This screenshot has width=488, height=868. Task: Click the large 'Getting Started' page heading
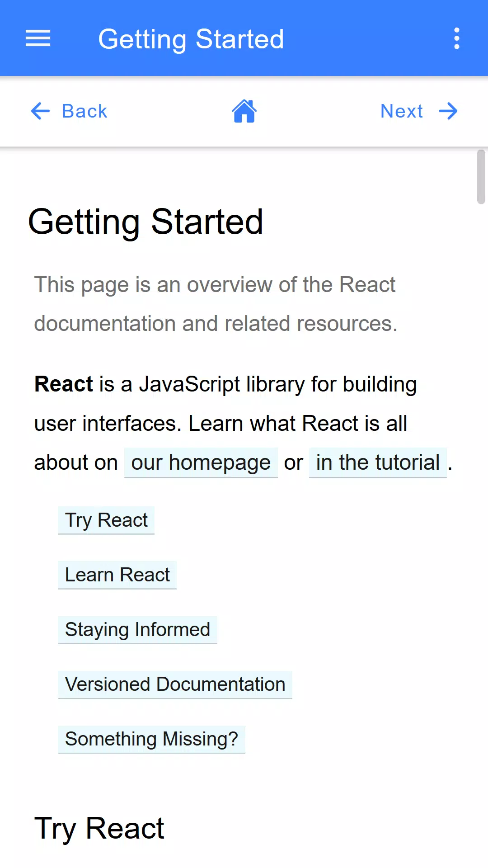pos(145,222)
